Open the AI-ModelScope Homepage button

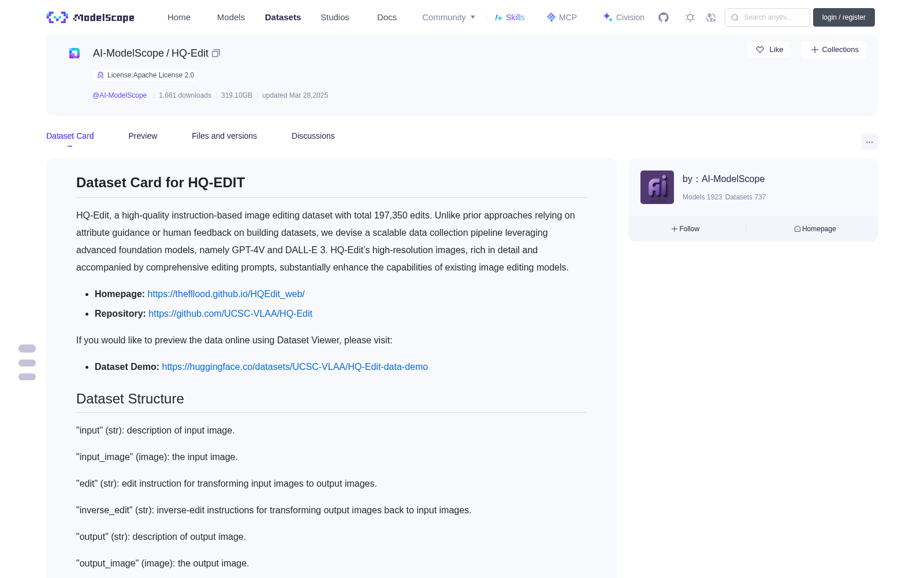tap(815, 229)
